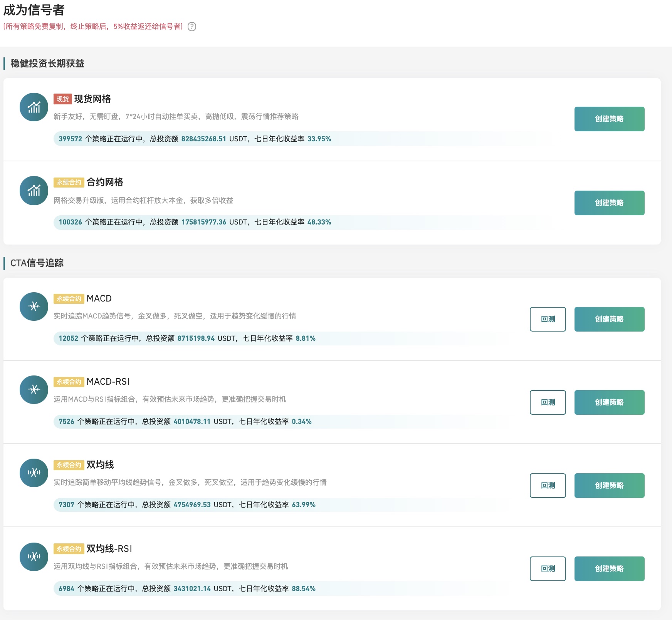
Task: Click the red 现货 tag badge
Action: coord(63,99)
